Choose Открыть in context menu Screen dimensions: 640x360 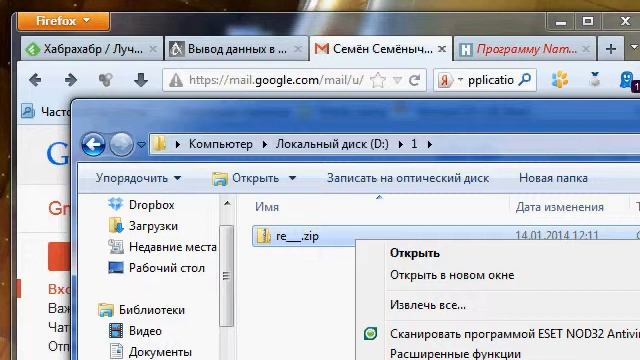pos(415,253)
